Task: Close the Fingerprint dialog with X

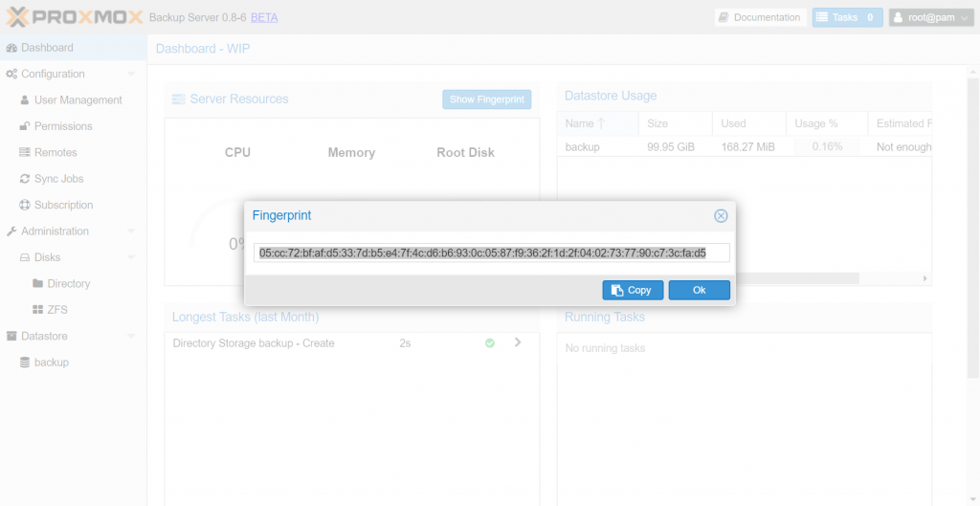Action: 721,216
